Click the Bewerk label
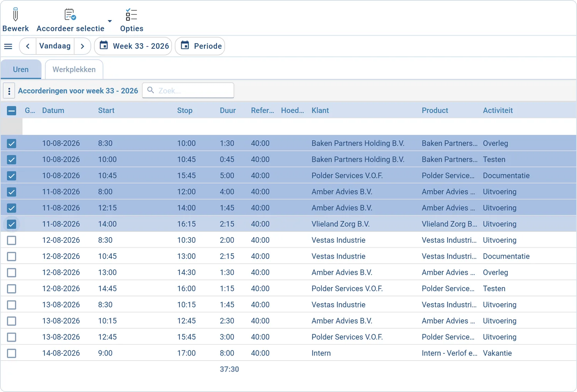This screenshot has height=392, width=577. click(x=15, y=29)
